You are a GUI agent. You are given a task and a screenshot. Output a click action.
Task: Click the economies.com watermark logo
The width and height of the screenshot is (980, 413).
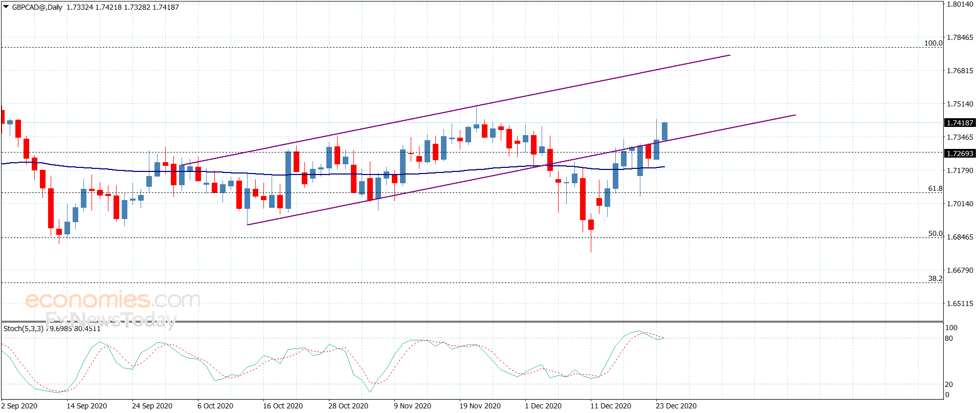tap(113, 299)
